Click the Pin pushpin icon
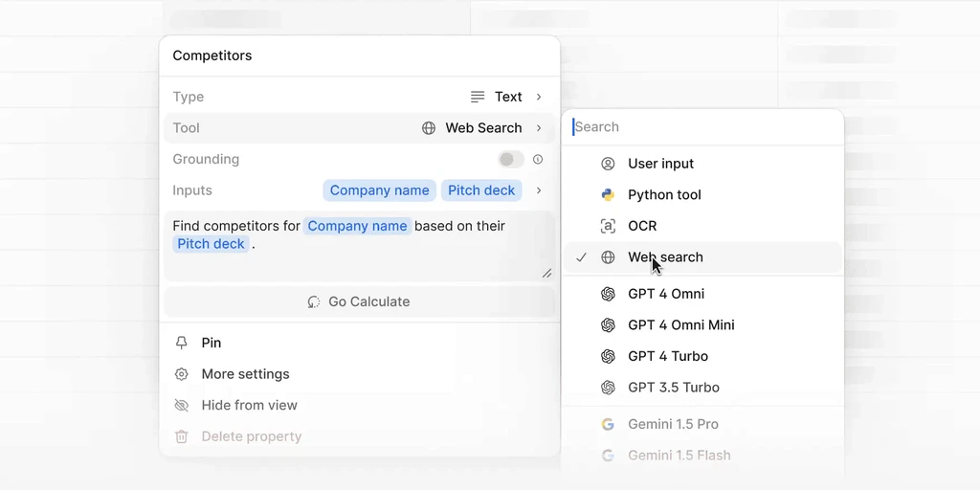Image resolution: width=980 pixels, height=490 pixels. 181,343
